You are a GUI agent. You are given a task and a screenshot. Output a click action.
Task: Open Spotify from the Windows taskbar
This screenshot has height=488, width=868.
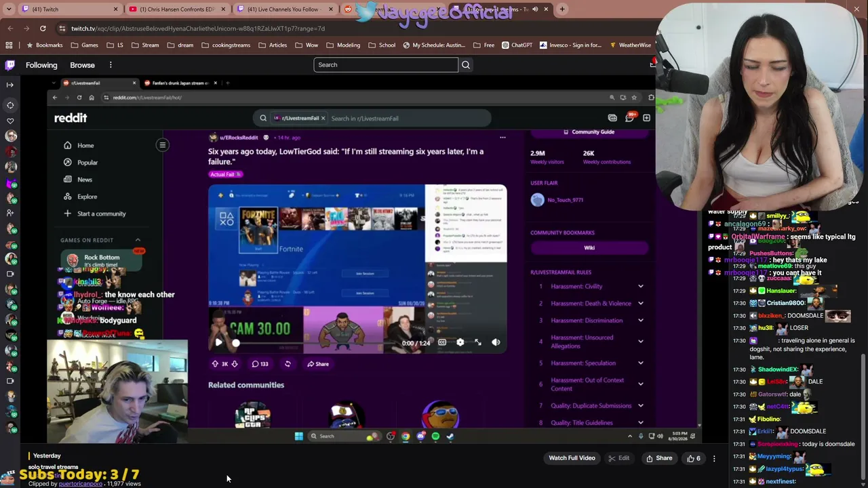click(x=435, y=436)
